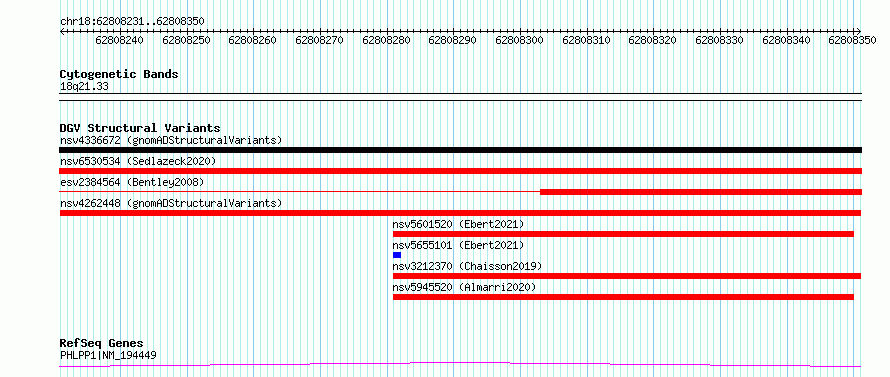Click the red bar of nsv4262448

click(x=461, y=213)
